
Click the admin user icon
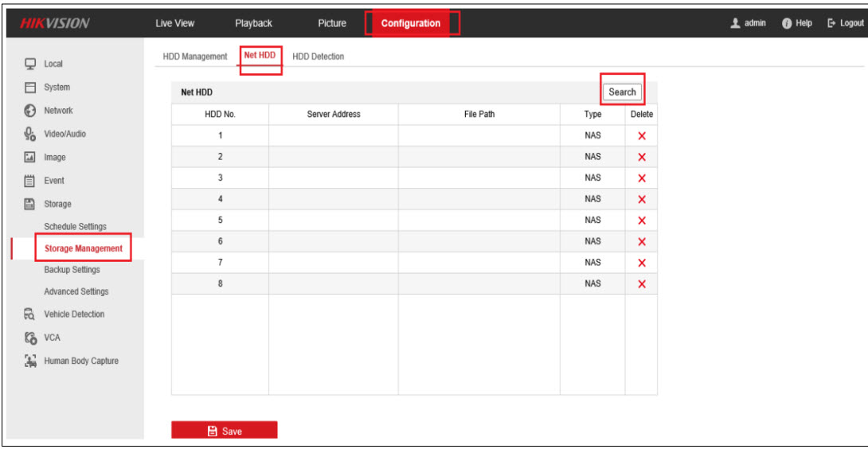click(x=736, y=23)
